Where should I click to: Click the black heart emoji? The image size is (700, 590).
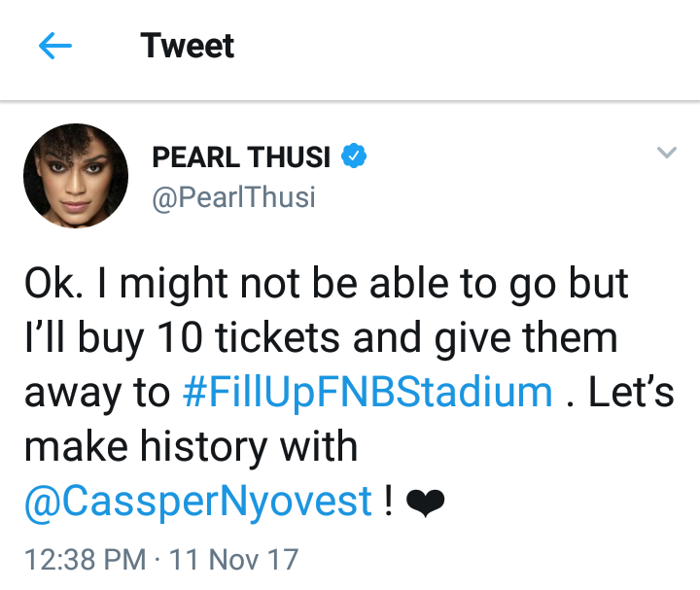click(426, 503)
